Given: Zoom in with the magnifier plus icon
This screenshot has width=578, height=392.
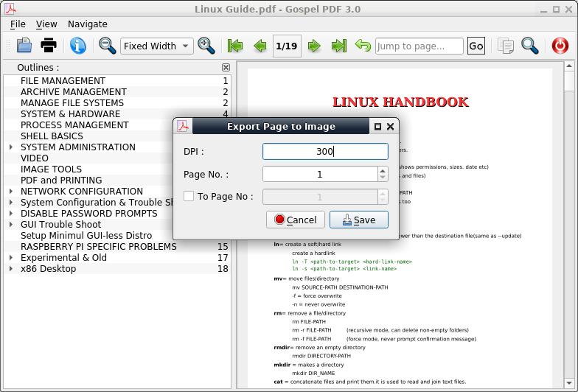Looking at the screenshot, I should 206,46.
